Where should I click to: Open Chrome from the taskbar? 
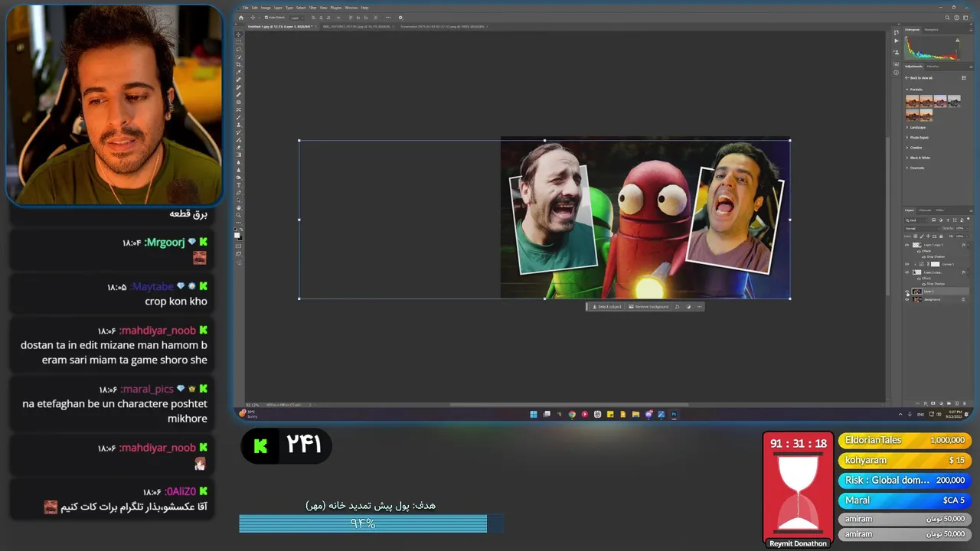point(571,415)
